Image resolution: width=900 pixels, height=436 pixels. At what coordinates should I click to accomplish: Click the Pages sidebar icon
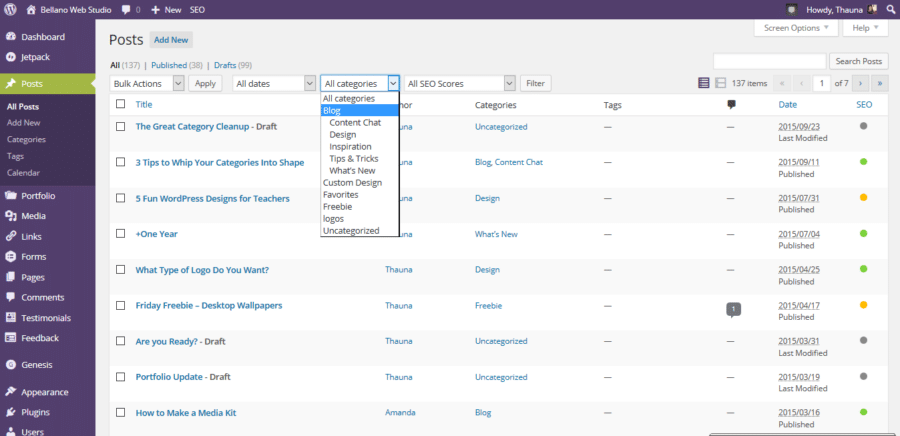[x=10, y=277]
